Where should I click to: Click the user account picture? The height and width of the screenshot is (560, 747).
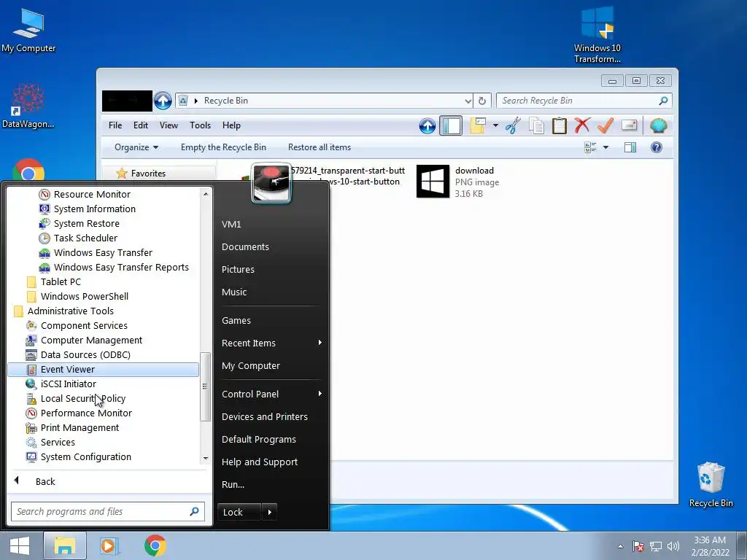point(271,183)
